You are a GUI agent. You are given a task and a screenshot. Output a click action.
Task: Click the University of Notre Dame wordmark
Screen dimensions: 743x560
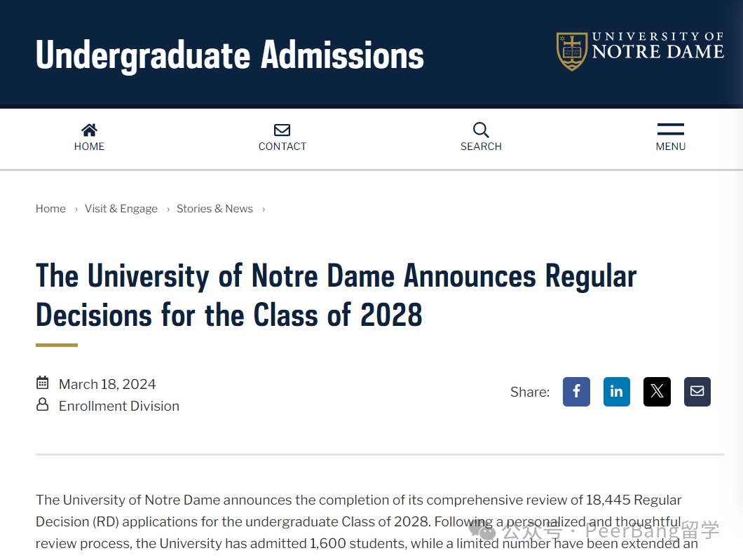(657, 46)
